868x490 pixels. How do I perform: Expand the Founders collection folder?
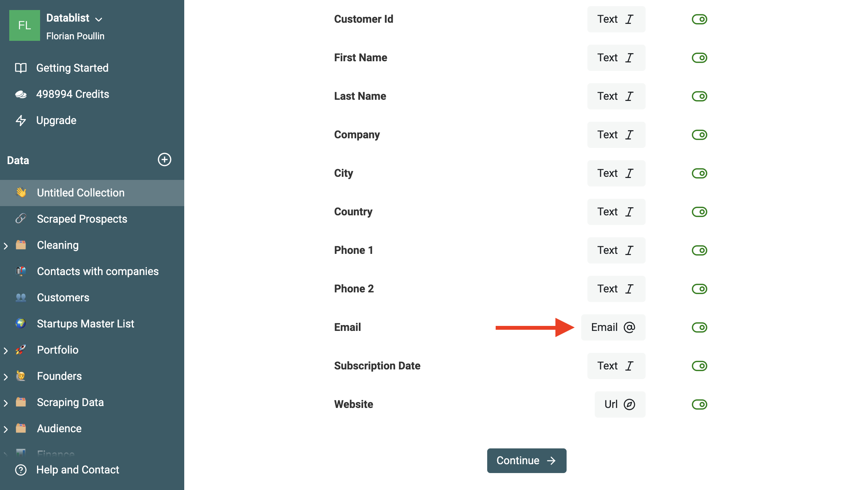coord(6,376)
